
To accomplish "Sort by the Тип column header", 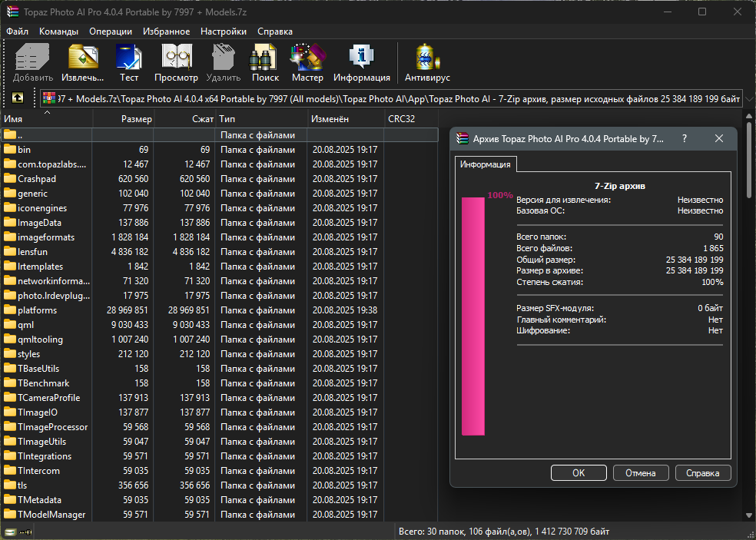I will pos(261,118).
